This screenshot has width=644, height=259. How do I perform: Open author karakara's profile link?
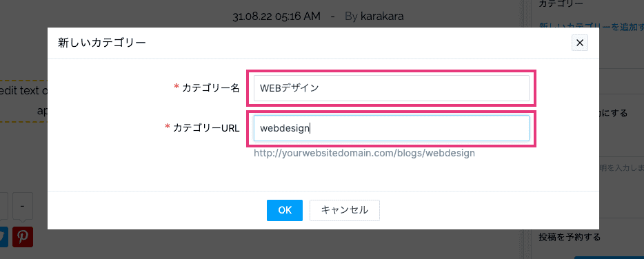382,17
